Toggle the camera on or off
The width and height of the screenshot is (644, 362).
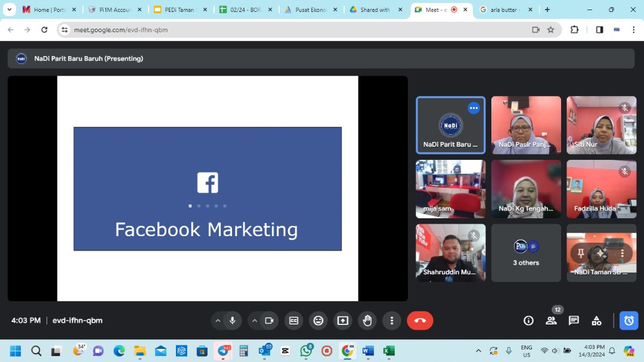tap(269, 320)
